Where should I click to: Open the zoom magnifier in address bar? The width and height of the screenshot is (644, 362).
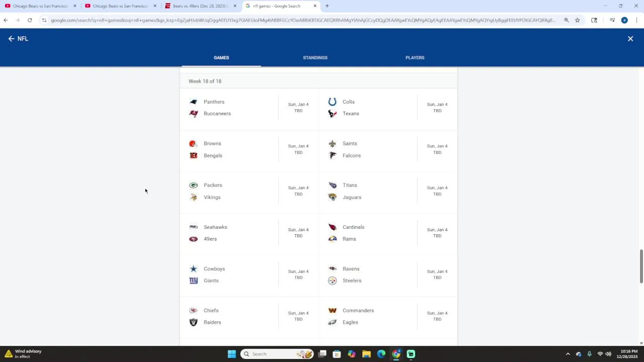(566, 20)
